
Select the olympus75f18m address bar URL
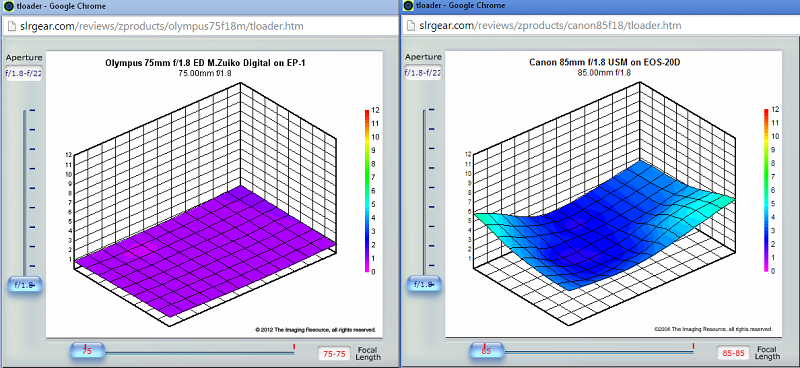(x=161, y=26)
